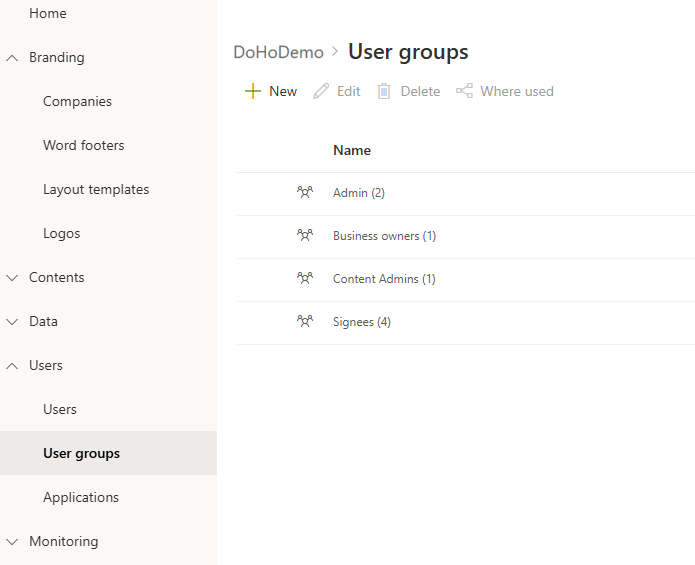695x565 pixels.
Task: Click the Edit pencil icon
Action: coord(321,91)
